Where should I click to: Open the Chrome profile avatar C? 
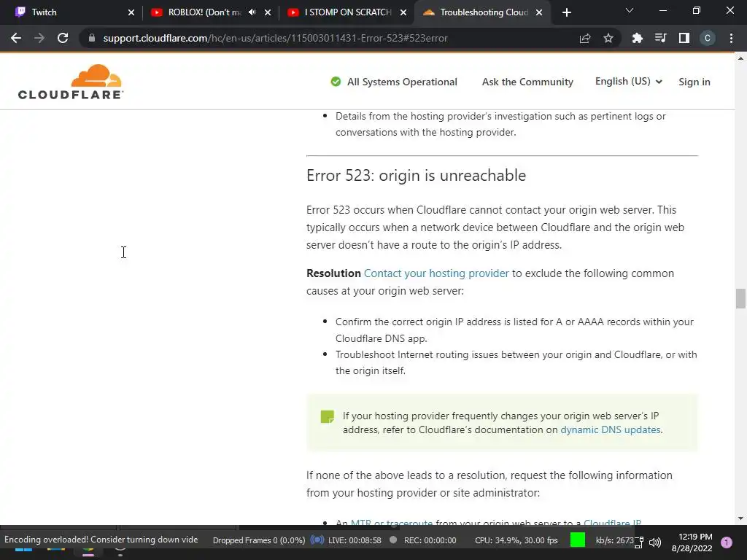(x=708, y=38)
